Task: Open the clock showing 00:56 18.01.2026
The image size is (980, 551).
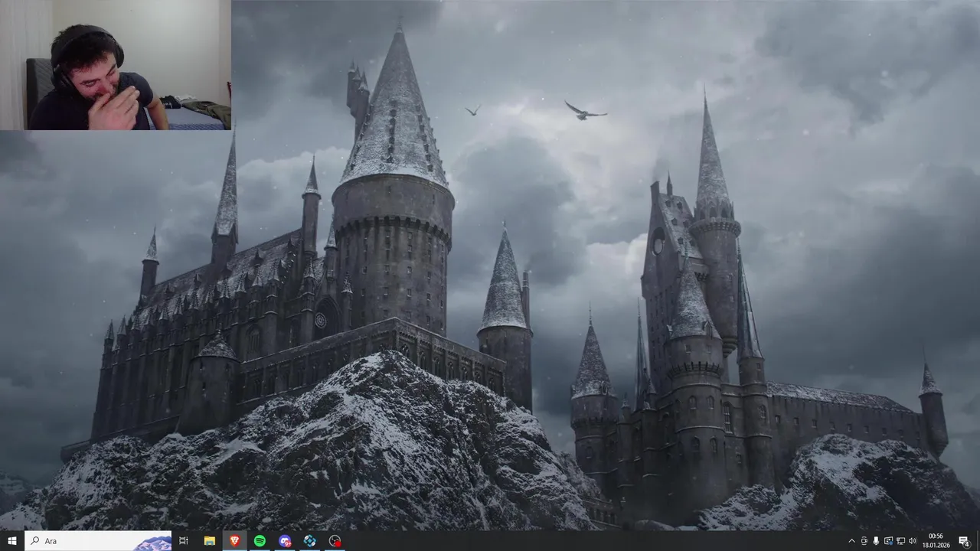Action: coord(936,541)
